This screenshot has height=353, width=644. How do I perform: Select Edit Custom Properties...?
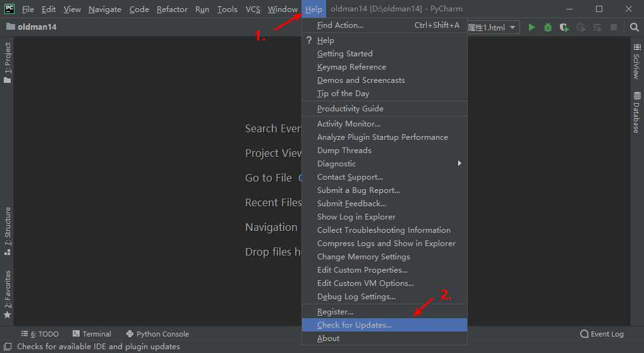point(384,270)
